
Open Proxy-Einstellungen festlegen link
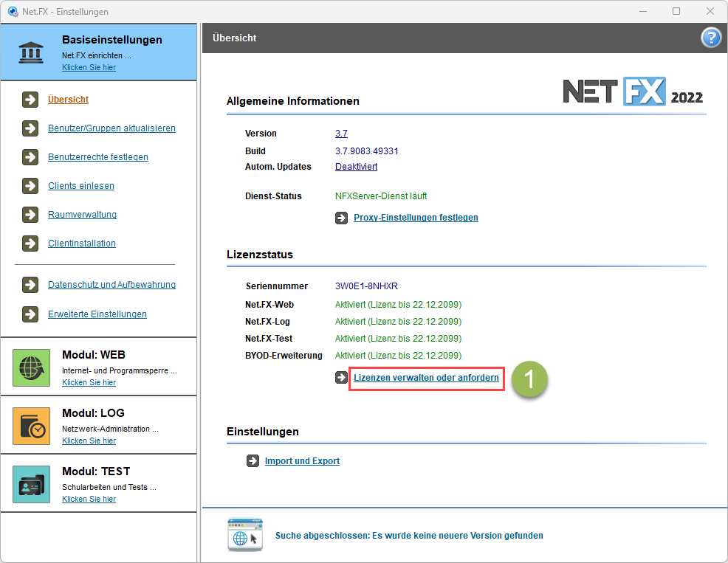[416, 218]
